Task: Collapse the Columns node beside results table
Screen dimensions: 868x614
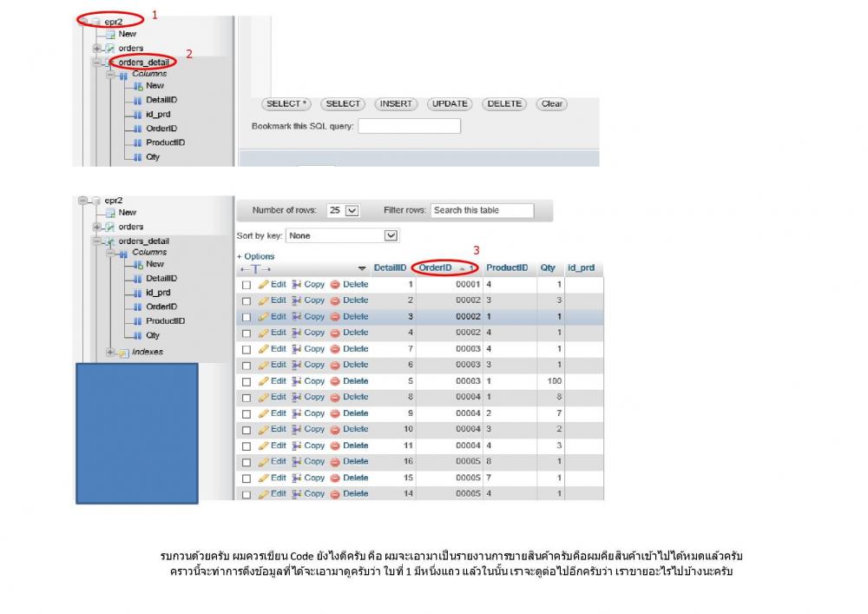Action: (x=110, y=253)
